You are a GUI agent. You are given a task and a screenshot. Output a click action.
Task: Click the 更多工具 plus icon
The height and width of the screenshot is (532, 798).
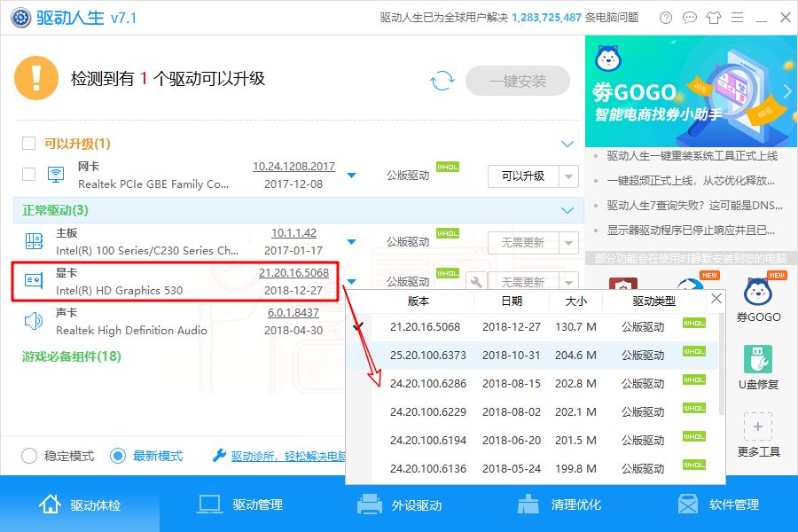[x=758, y=426]
